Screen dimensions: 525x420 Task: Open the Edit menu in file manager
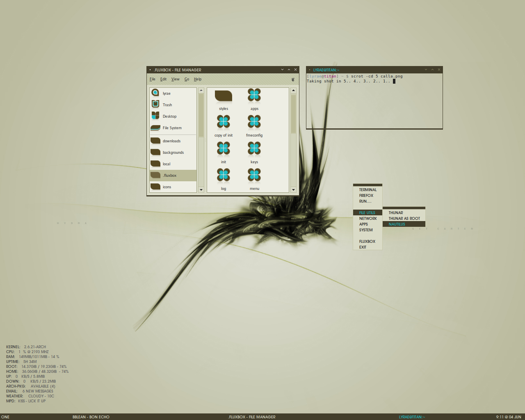(163, 79)
